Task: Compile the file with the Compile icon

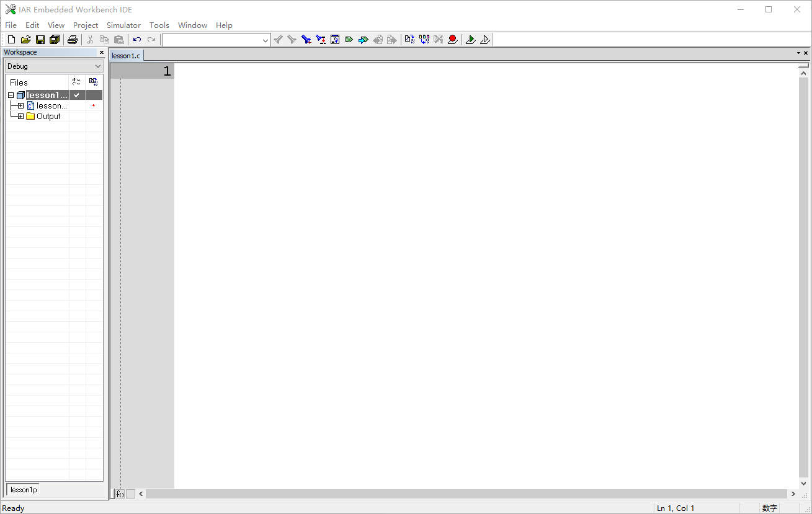Action: coord(409,40)
